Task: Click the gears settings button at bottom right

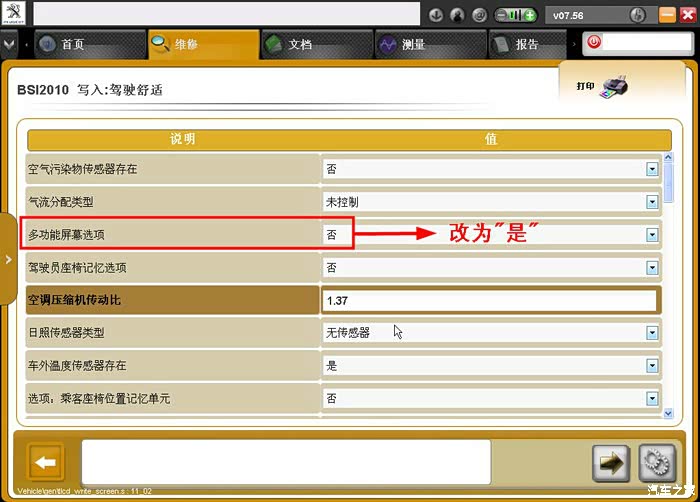Action: 657,463
